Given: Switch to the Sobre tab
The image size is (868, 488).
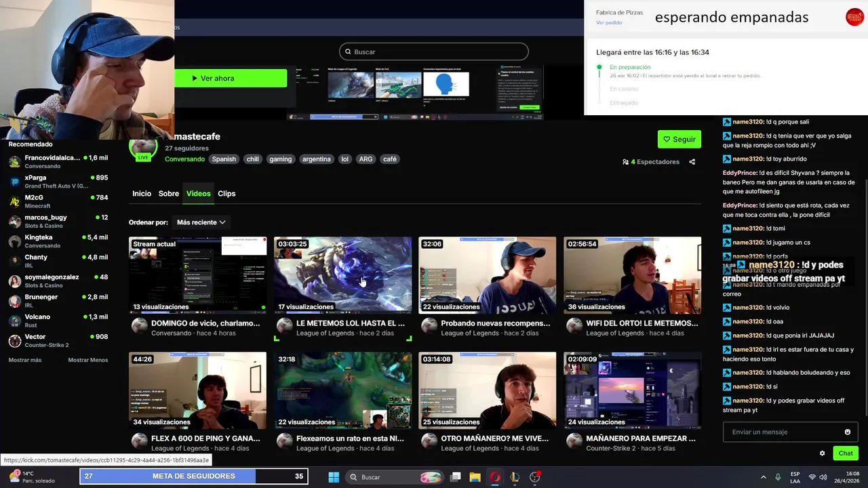Looking at the screenshot, I should pos(169,194).
